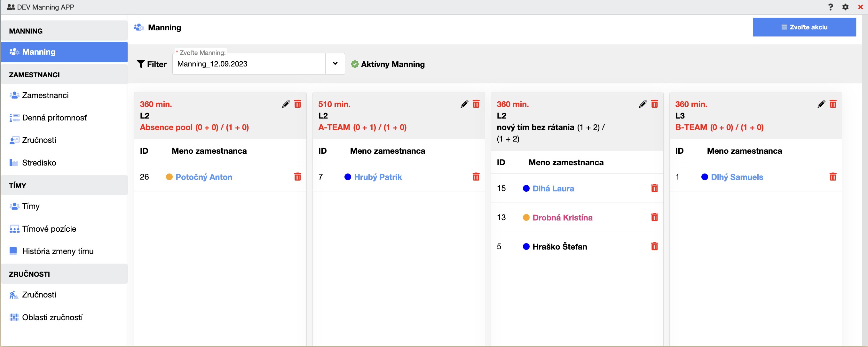Open Hrubý Patrik employee link

click(x=378, y=177)
